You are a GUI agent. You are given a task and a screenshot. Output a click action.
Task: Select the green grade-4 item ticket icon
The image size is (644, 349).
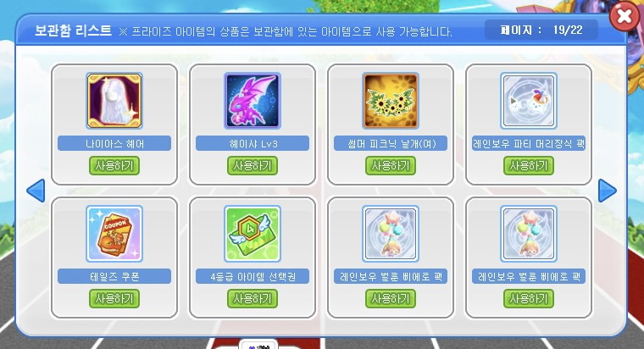pyautogui.click(x=253, y=234)
